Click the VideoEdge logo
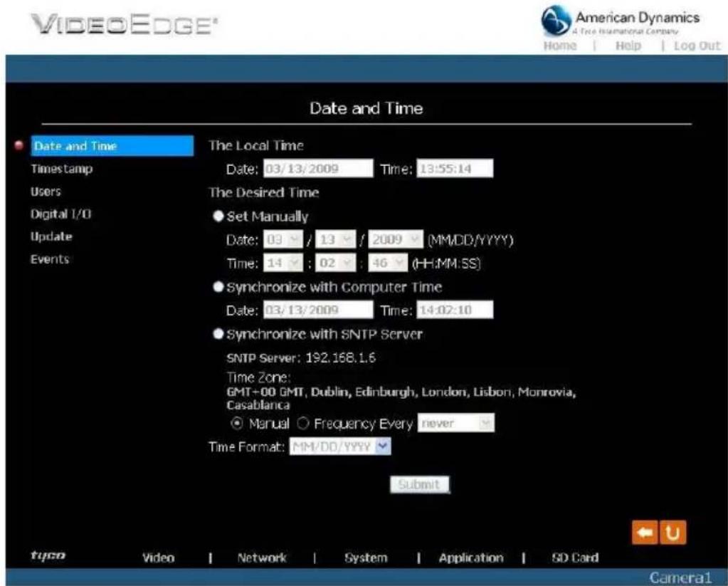 pos(124,24)
